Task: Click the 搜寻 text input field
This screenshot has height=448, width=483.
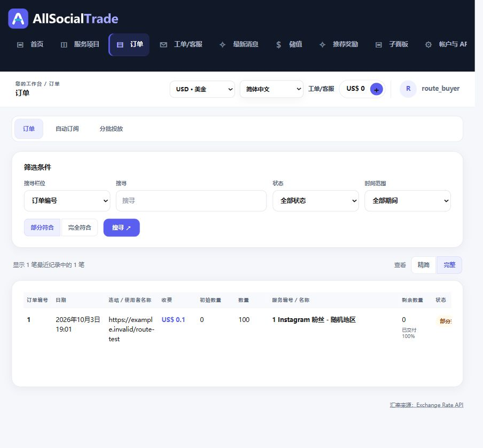Action: pyautogui.click(x=191, y=201)
